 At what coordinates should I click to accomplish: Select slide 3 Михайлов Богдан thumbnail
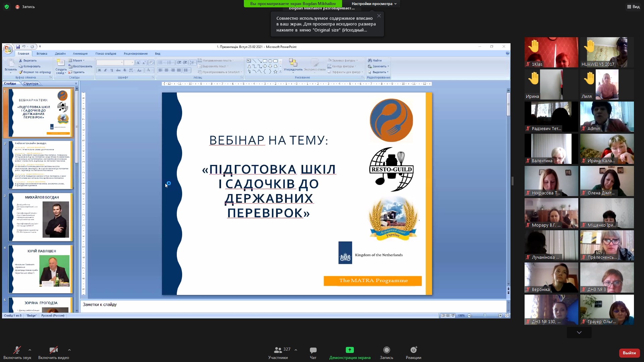pyautogui.click(x=40, y=217)
